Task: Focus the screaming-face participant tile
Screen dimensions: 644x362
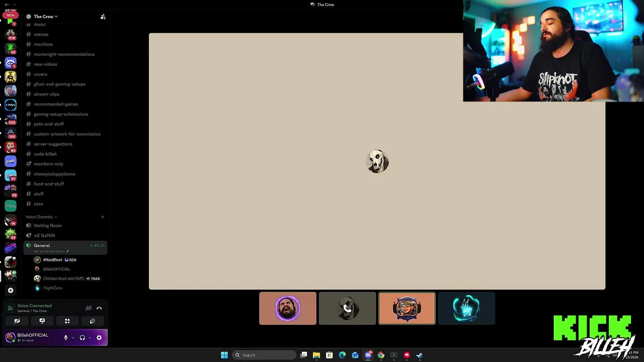Action: coord(288,308)
